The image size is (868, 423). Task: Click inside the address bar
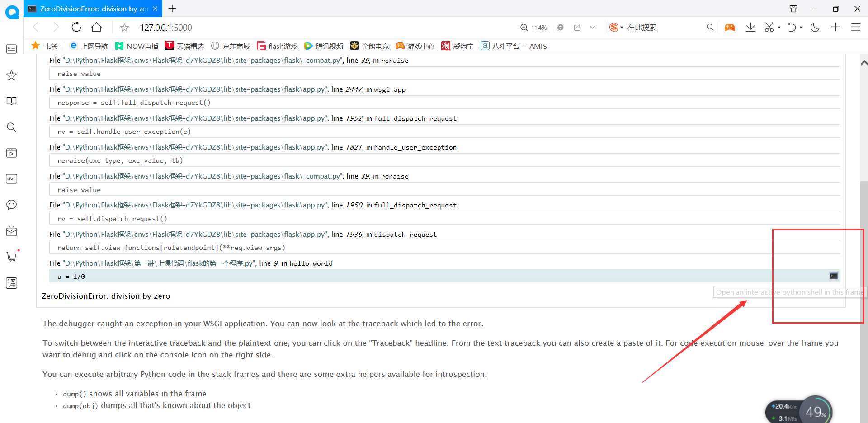[271, 27]
